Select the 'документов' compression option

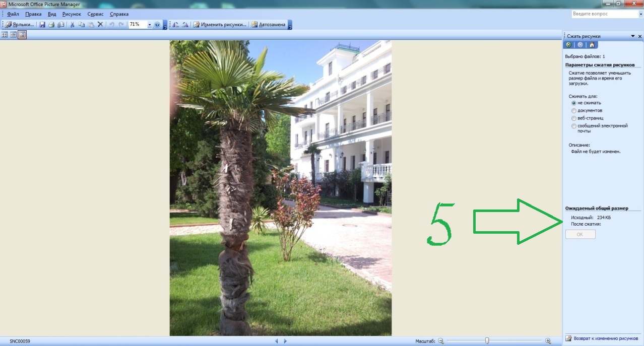coord(573,110)
